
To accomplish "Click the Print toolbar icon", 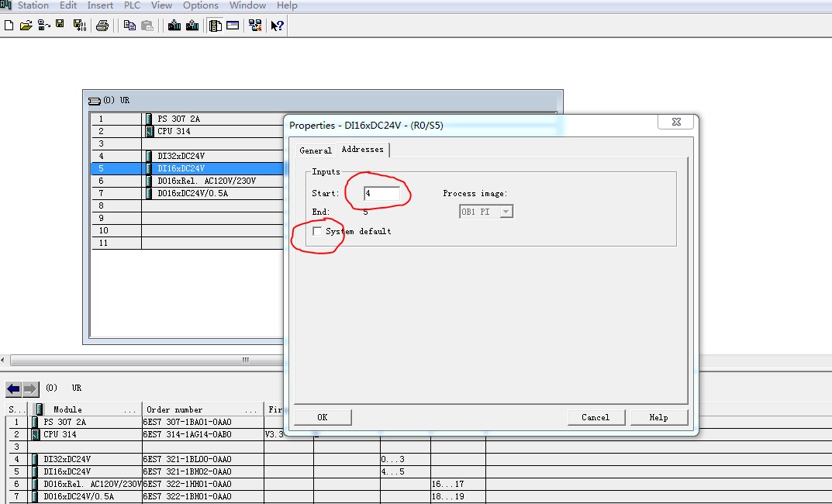I will (102, 26).
